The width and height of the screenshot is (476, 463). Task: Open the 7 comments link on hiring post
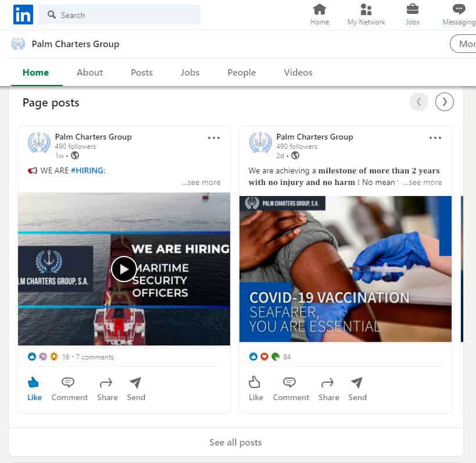[x=95, y=357]
